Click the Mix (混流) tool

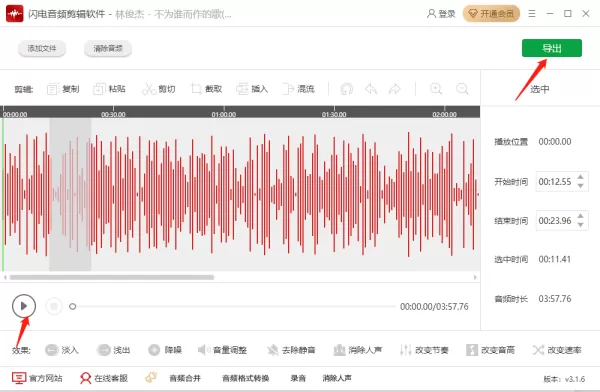coord(298,89)
